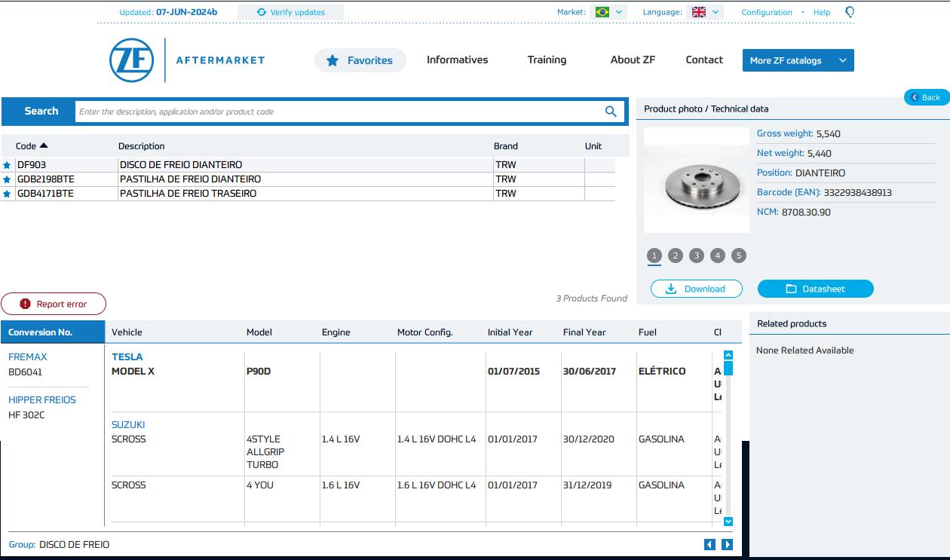Click the Verify updates button
The image size is (950, 560).
[290, 12]
